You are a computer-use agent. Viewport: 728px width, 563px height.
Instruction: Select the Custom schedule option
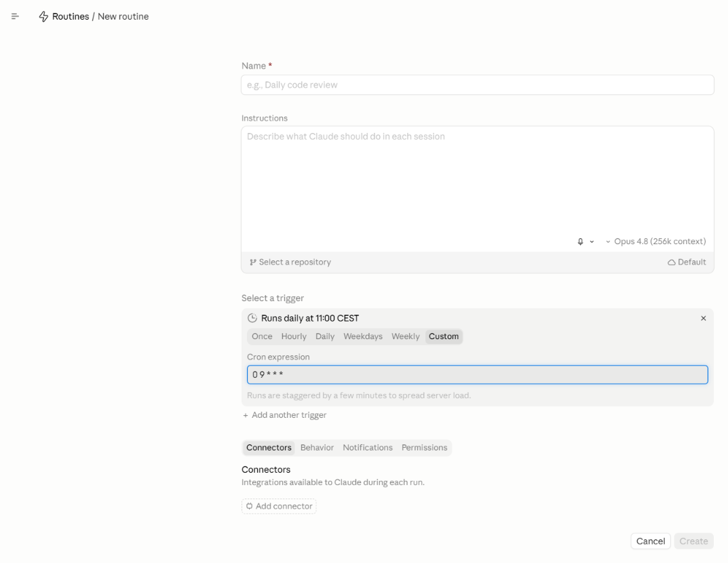(444, 336)
